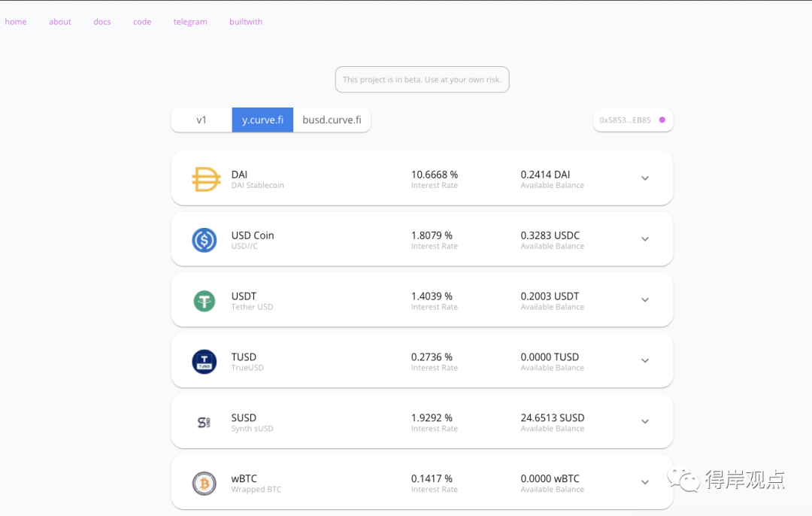
Task: Go to the home link
Action: point(16,22)
